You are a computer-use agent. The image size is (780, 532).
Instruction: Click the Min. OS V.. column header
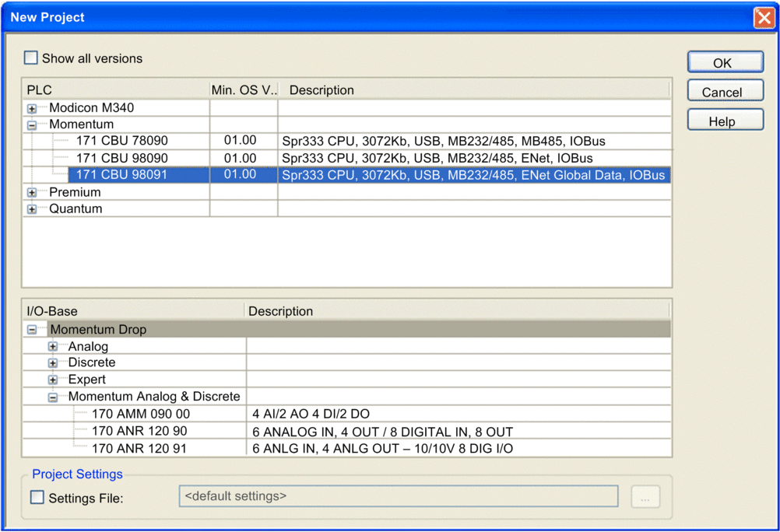244,90
